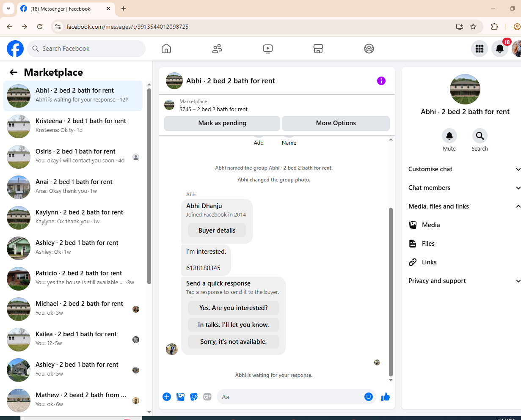Image resolution: width=521 pixels, height=420 pixels.
Task: Open Kailea 2 bed 1 bath conversation
Action: tap(73, 340)
